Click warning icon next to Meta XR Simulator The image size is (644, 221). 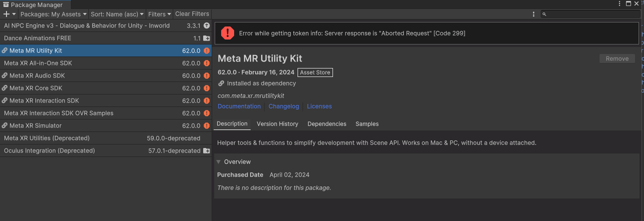(x=207, y=125)
